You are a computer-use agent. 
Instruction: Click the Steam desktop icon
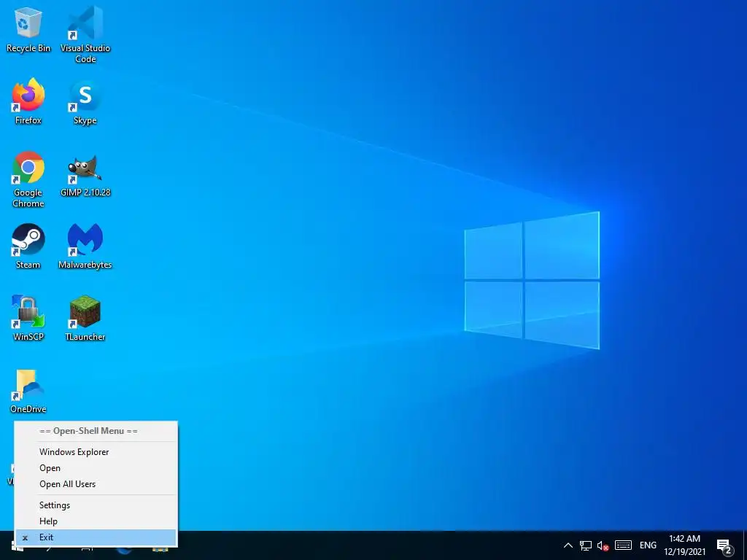pos(28,246)
